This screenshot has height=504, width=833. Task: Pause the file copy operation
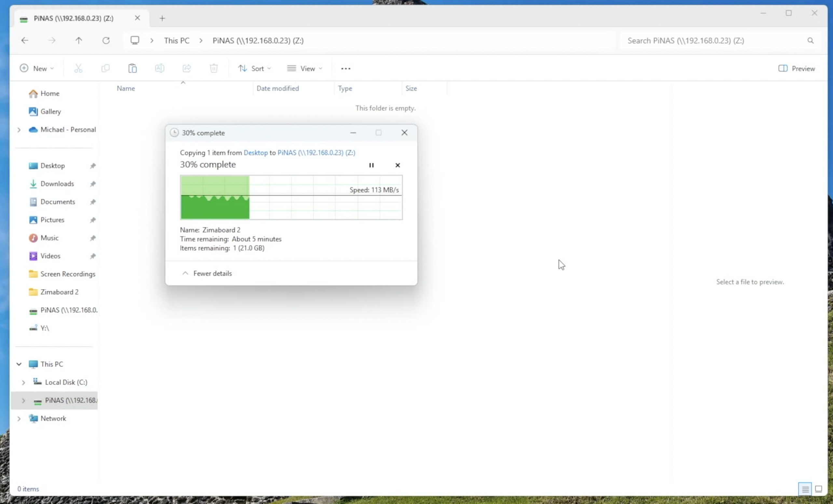pos(371,165)
